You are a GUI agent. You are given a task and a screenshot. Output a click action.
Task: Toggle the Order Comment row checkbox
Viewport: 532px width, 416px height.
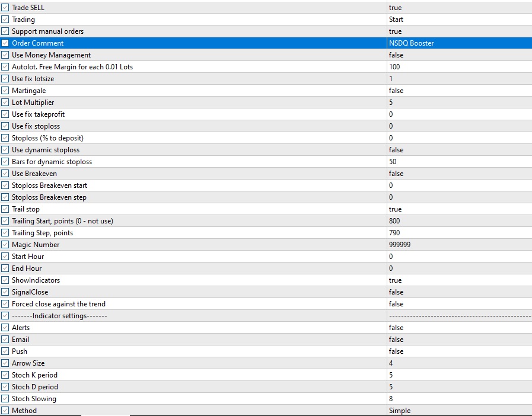click(5, 43)
